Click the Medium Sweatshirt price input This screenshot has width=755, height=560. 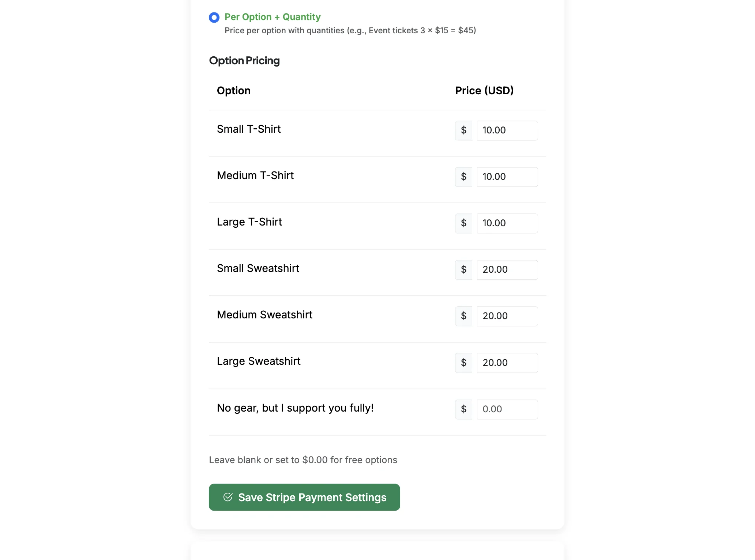pos(507,316)
